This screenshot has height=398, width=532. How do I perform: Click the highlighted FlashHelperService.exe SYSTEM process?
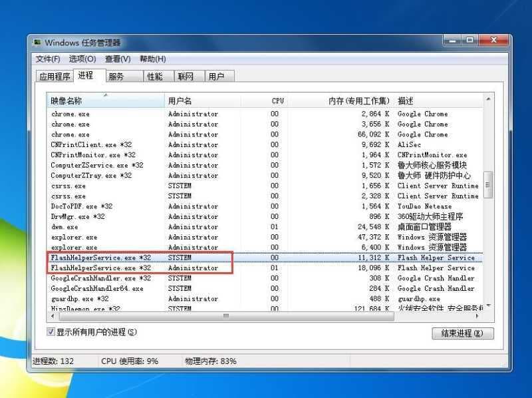click(100, 258)
